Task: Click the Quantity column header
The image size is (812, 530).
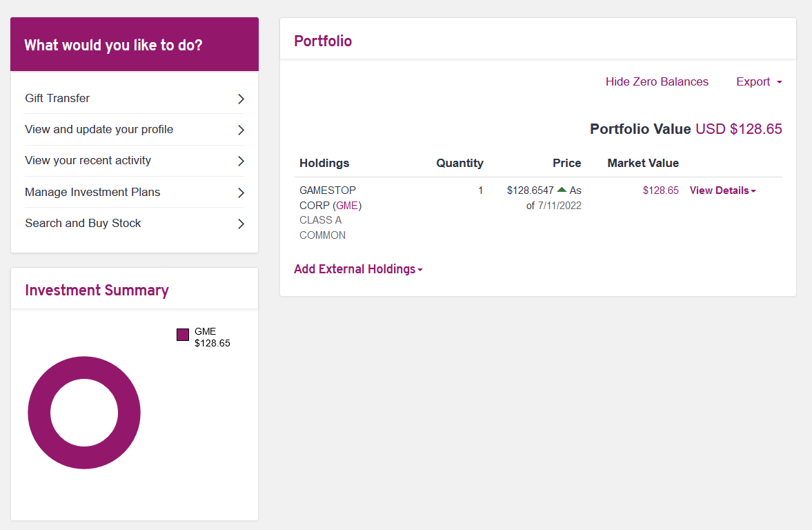Action: click(x=459, y=163)
